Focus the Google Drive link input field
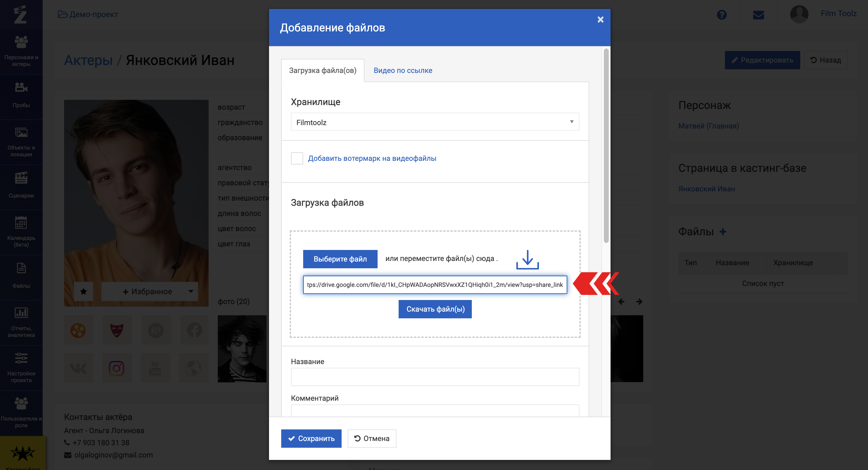This screenshot has width=868, height=470. tap(435, 285)
